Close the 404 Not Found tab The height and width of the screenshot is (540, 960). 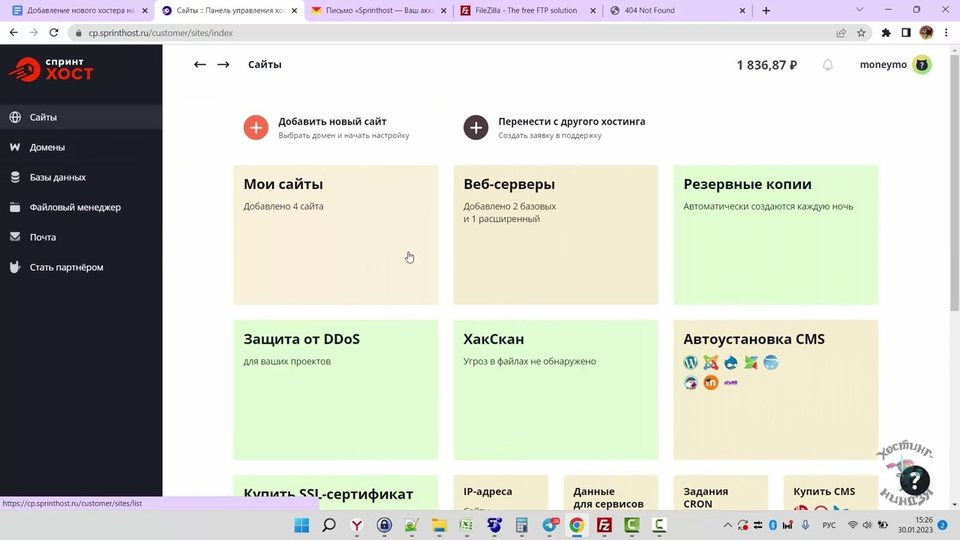coord(742,10)
